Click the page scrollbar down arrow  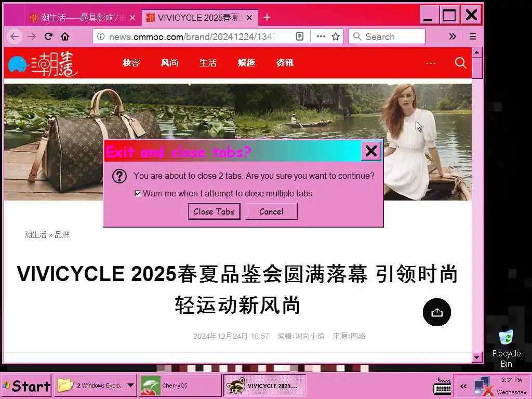[477, 357]
